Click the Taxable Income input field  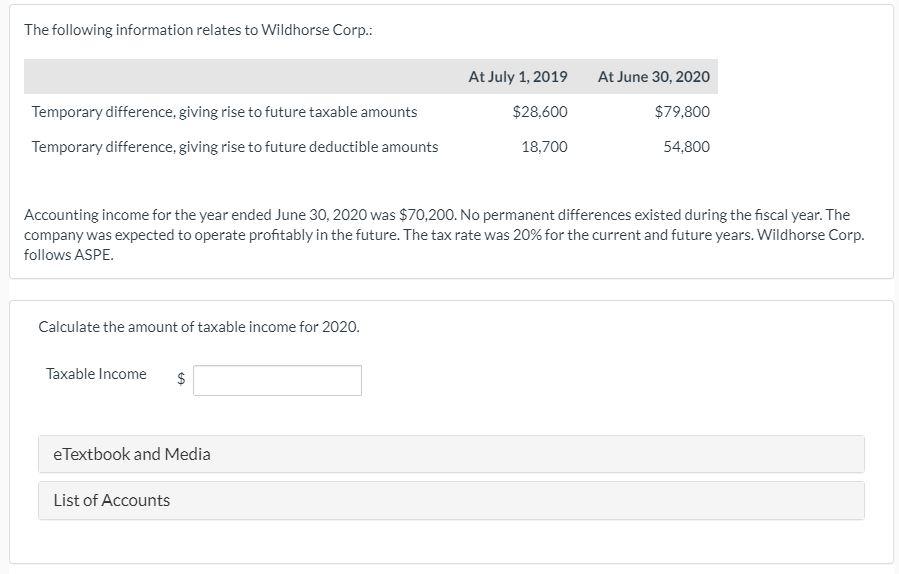coord(277,380)
